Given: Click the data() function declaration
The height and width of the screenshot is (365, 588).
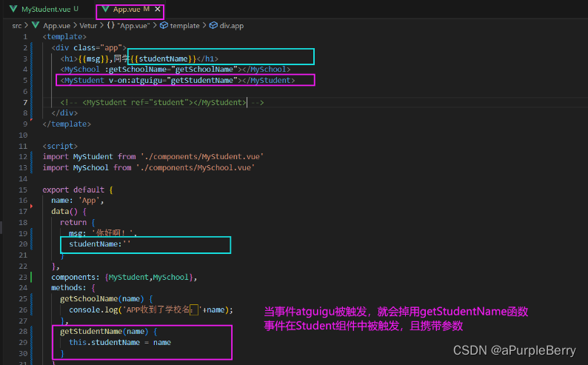Looking at the screenshot, I should pyautogui.click(x=69, y=211).
